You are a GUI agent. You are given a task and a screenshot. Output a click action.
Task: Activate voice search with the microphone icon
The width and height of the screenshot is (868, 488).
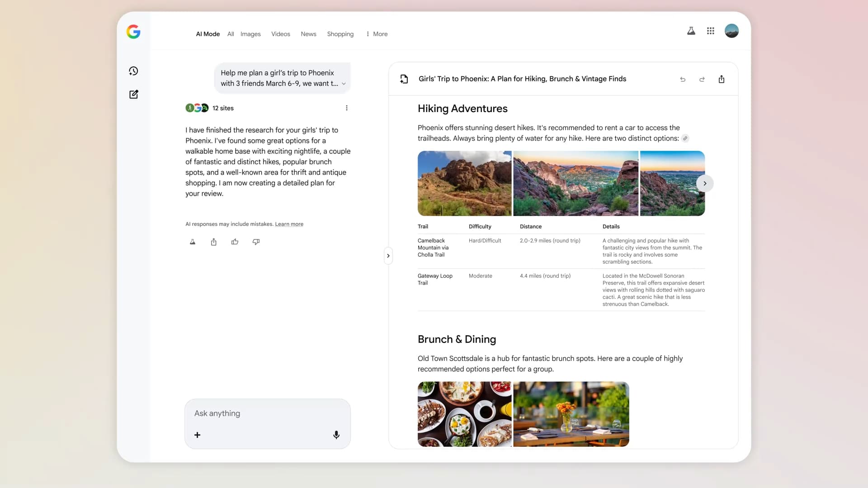coord(336,435)
